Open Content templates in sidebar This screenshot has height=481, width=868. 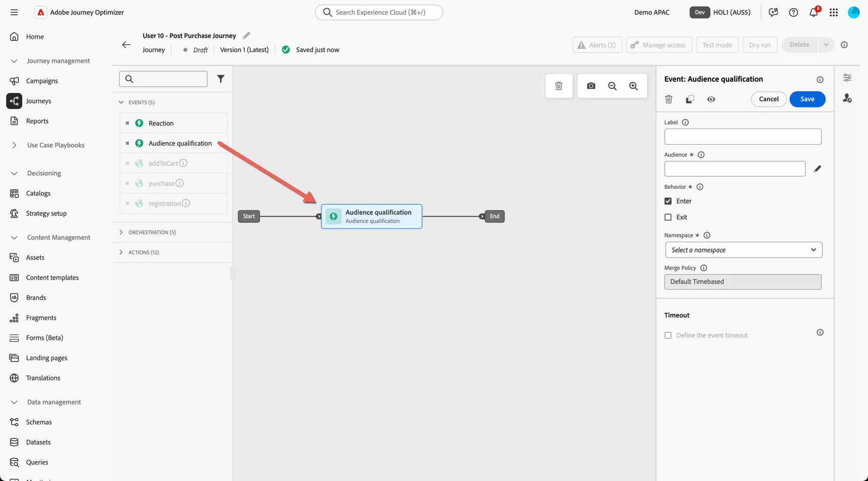52,278
